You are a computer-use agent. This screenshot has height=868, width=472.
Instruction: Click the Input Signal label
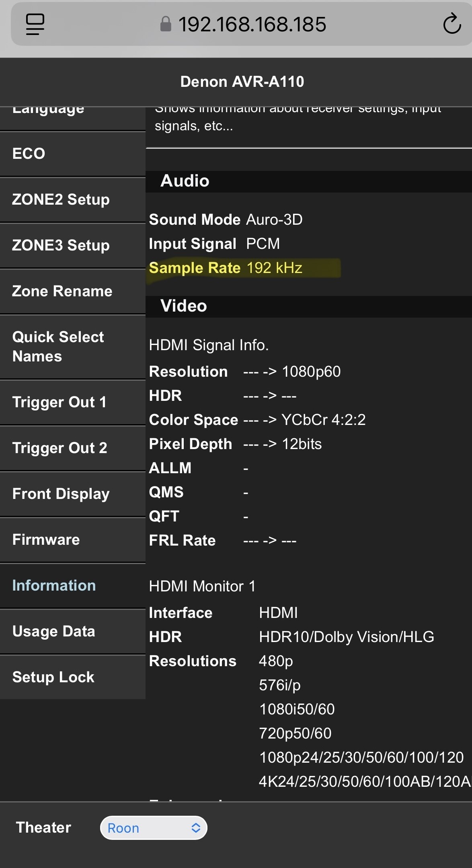193,244
